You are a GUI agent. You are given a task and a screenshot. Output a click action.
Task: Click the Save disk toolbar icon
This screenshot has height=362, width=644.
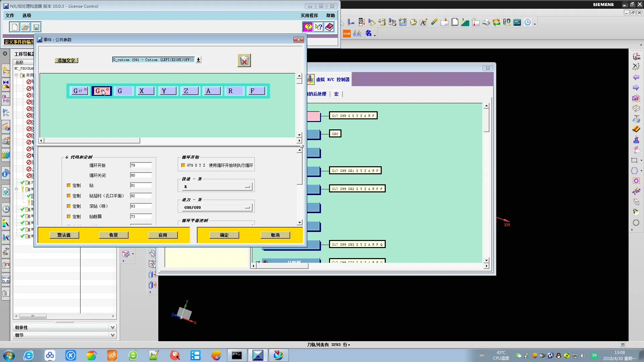pos(36,27)
